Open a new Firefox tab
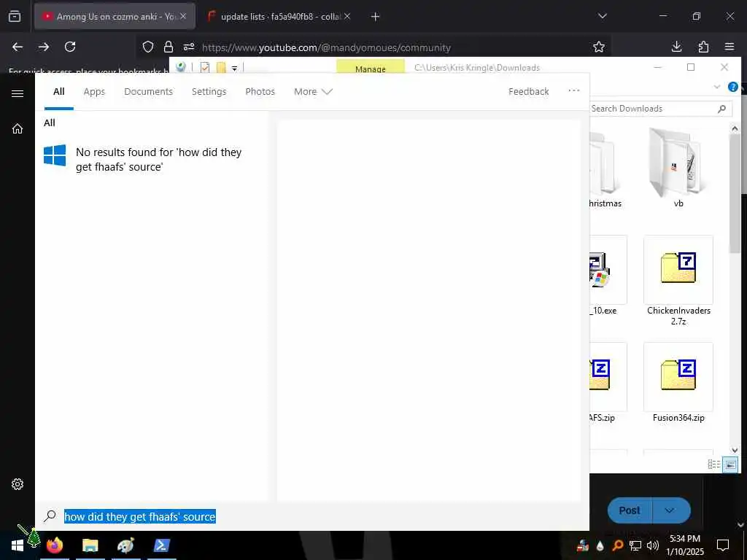Image resolution: width=747 pixels, height=560 pixels. coord(376,17)
